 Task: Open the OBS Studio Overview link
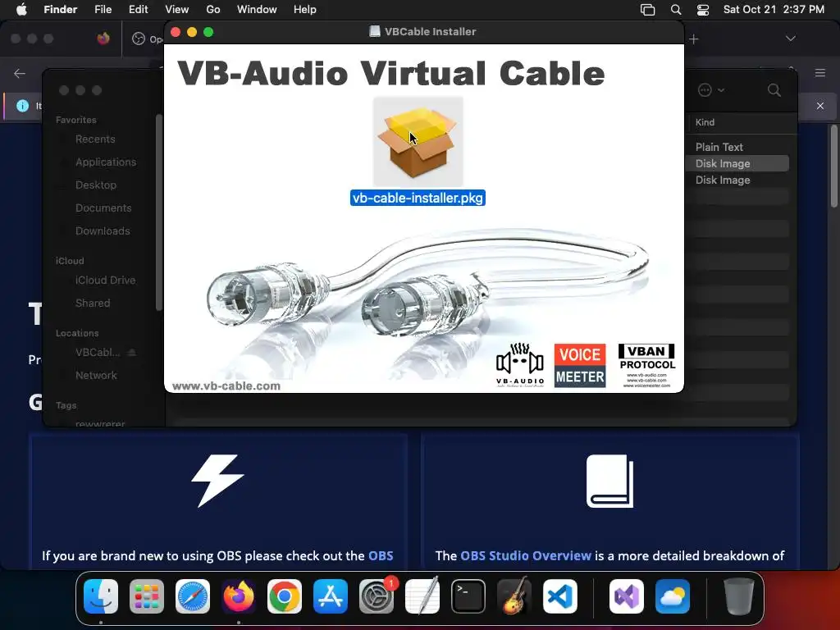pyautogui.click(x=526, y=555)
